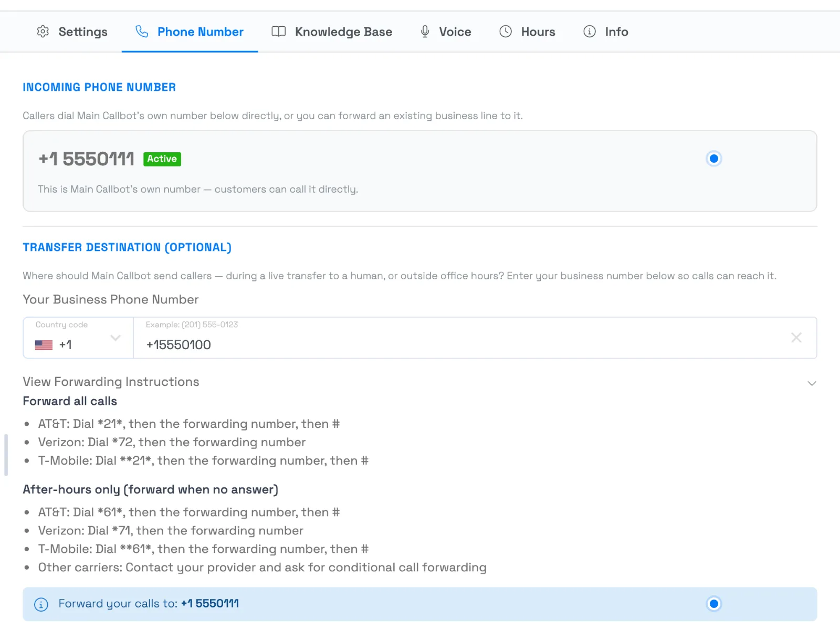Clear the business phone number with X
This screenshot has height=630, width=840.
coord(796,338)
